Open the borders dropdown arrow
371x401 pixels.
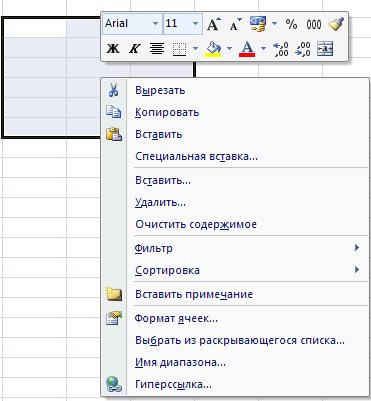195,49
